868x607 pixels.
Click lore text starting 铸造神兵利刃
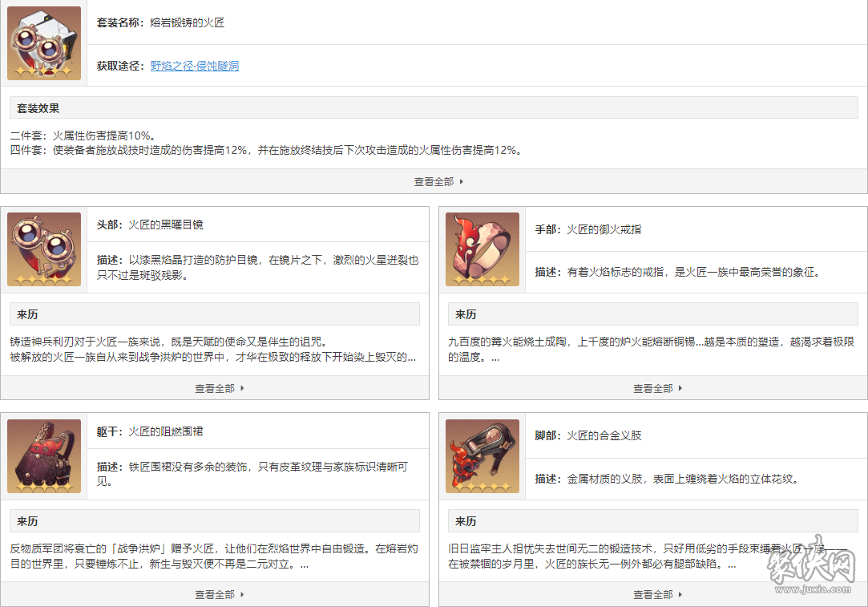213,350
